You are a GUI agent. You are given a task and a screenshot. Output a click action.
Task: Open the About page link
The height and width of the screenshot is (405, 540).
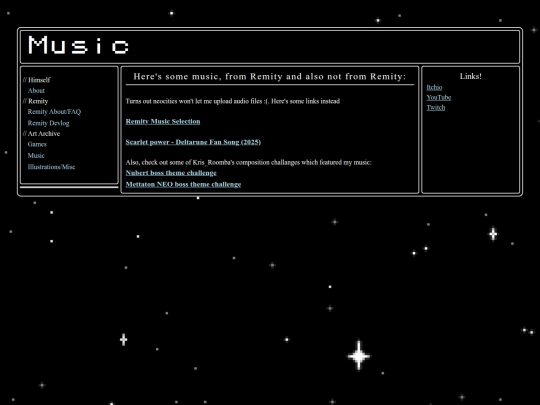(x=36, y=91)
